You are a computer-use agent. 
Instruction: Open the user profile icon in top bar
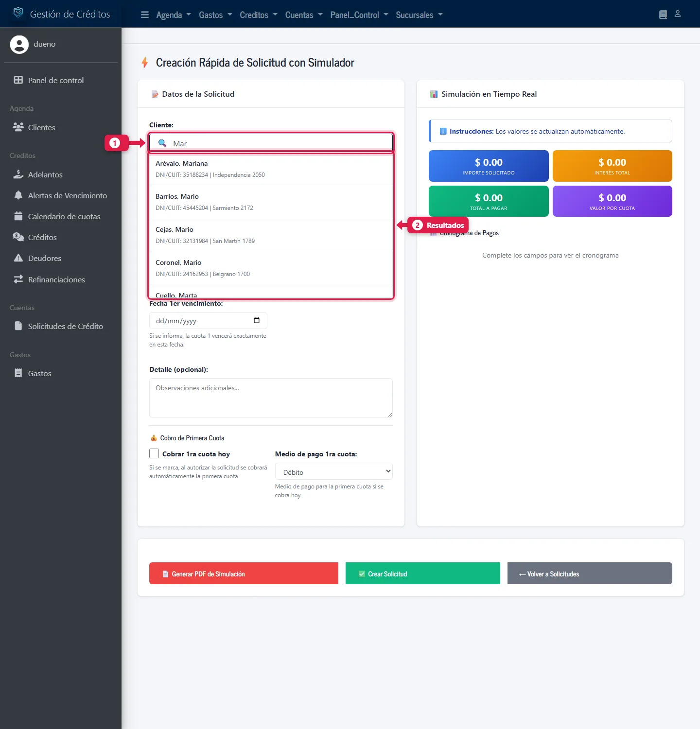coord(678,14)
